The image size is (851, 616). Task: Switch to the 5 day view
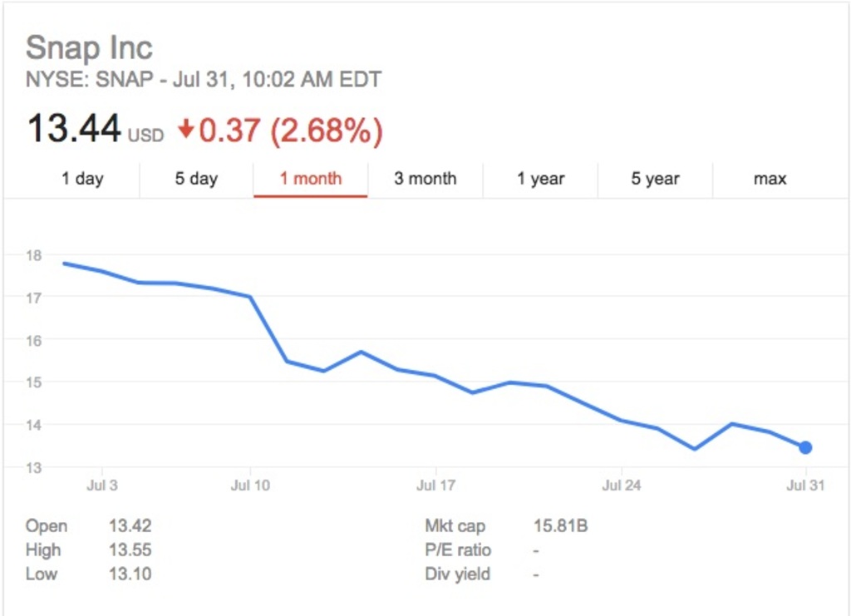196,178
